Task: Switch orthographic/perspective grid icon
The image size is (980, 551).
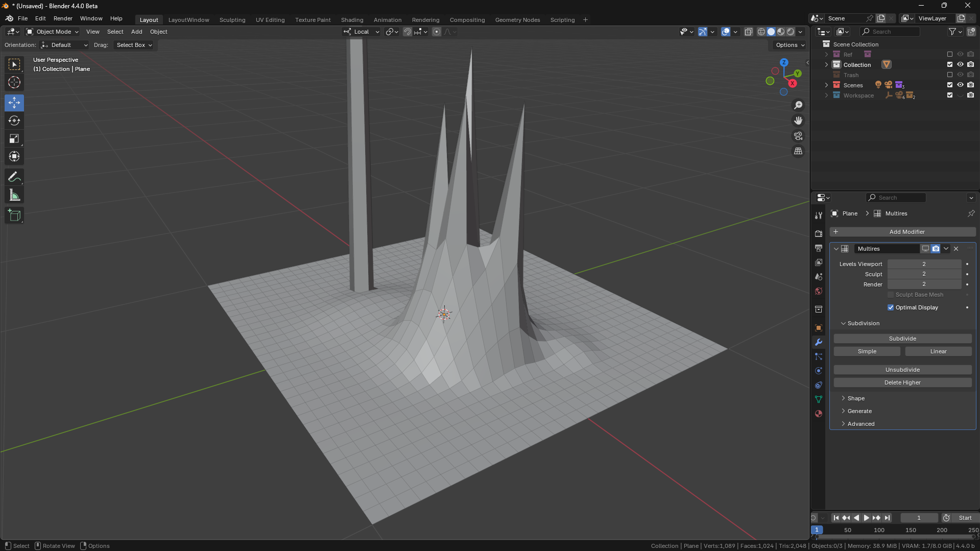Action: coord(798,151)
